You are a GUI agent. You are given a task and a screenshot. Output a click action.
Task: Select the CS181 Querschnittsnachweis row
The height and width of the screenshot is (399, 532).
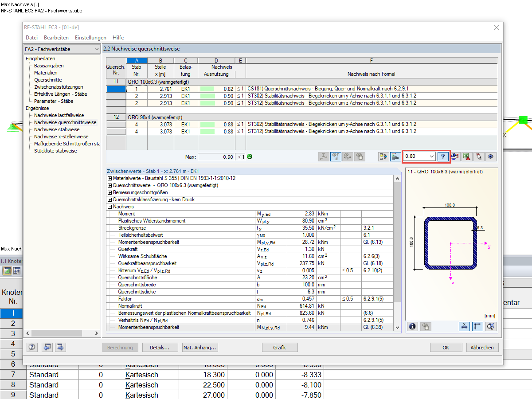tap(302, 89)
